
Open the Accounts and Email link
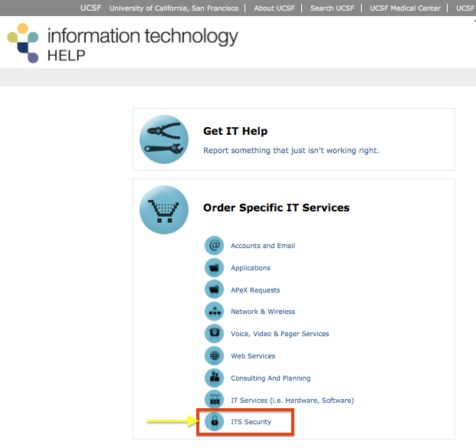pyautogui.click(x=263, y=246)
